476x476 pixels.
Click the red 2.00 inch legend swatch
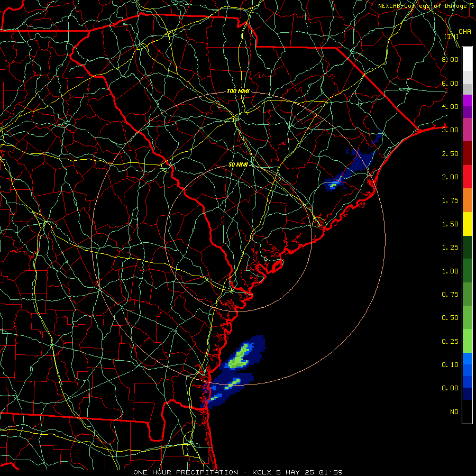click(x=467, y=177)
